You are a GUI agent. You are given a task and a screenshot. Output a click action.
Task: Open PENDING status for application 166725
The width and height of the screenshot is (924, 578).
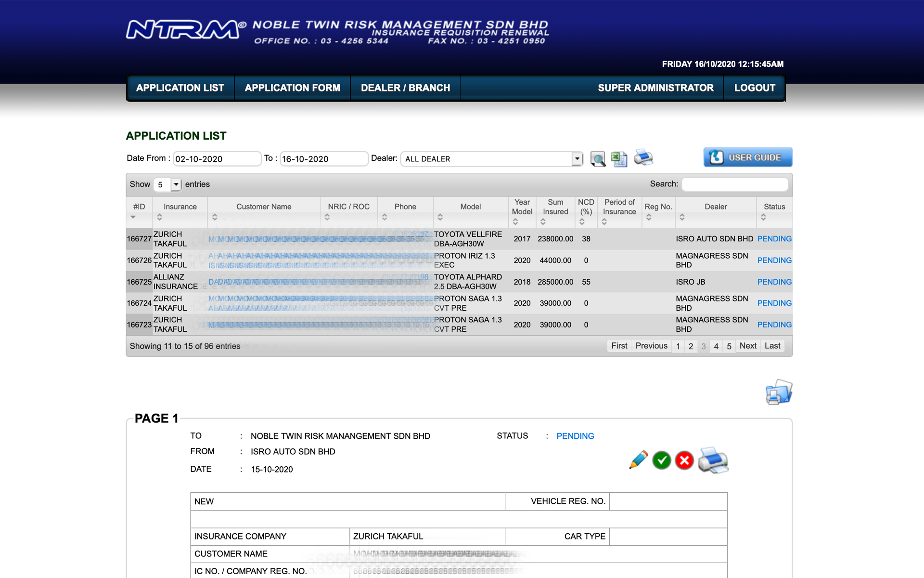click(774, 282)
